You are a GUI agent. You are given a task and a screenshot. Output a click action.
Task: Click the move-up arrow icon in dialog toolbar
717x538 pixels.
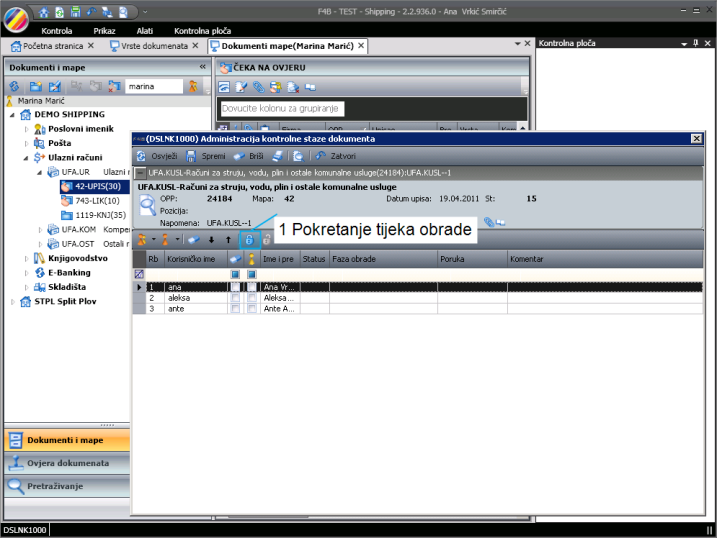(x=227, y=240)
